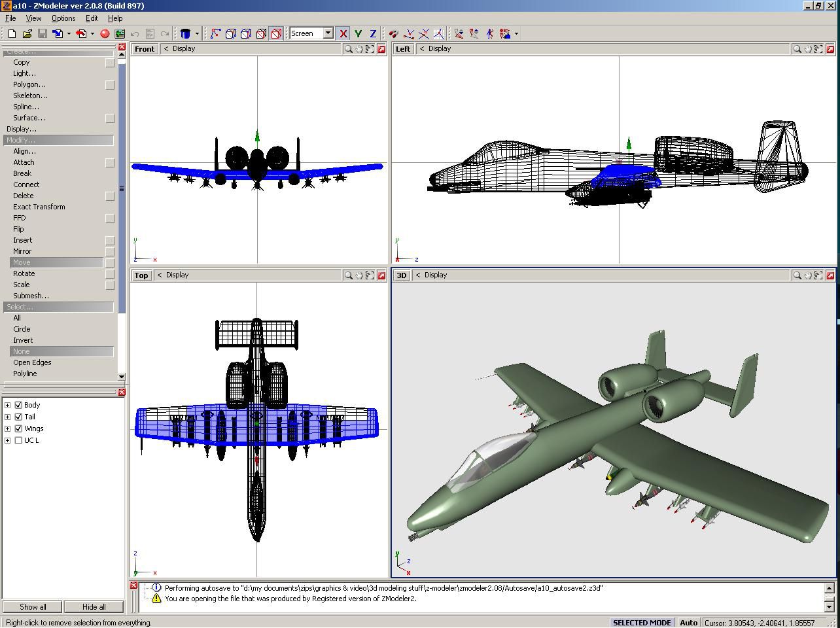Uncheck the Wings checkbox
The height and width of the screenshot is (628, 840).
coord(18,428)
